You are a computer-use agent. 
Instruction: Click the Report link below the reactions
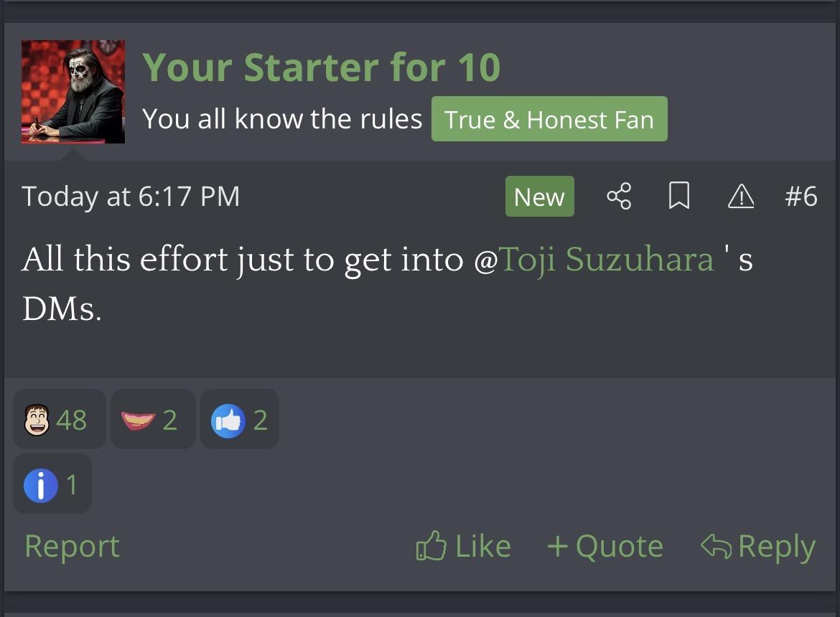click(72, 547)
